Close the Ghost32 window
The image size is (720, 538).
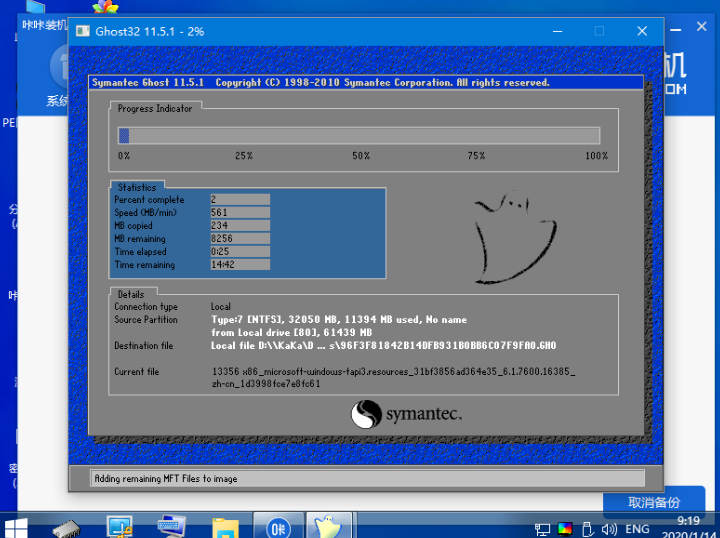click(642, 31)
